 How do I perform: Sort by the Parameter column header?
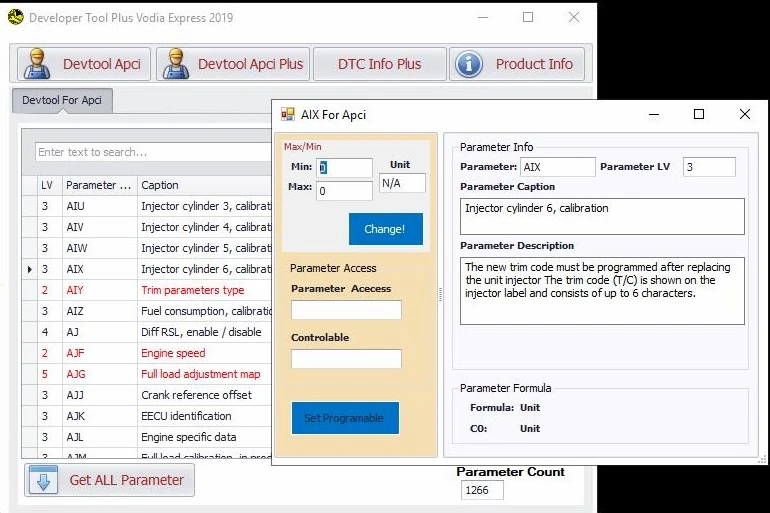pyautogui.click(x=100, y=185)
